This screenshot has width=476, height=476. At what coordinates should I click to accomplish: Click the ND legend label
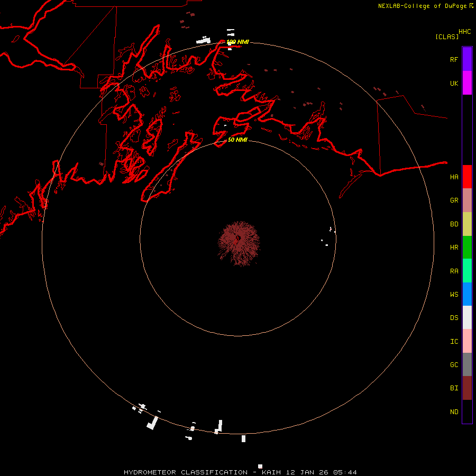454,412
